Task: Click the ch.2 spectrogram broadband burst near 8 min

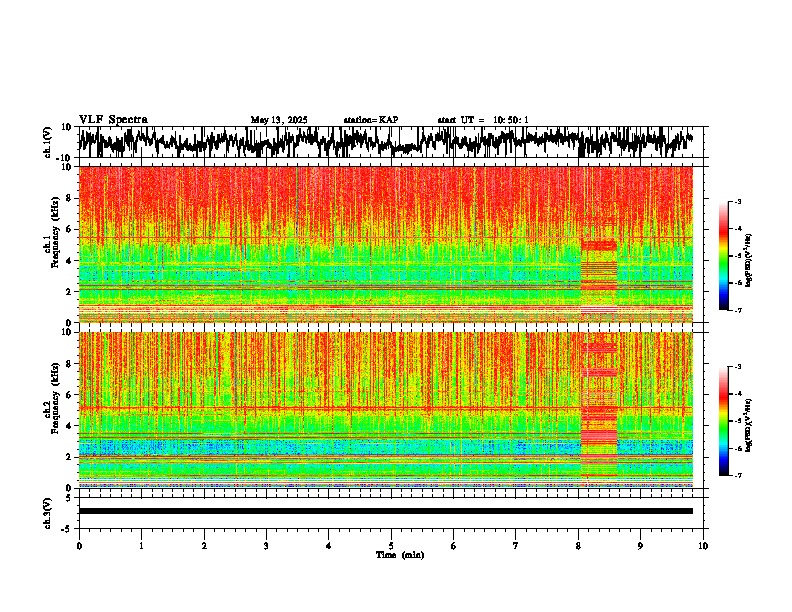Action: tap(599, 410)
